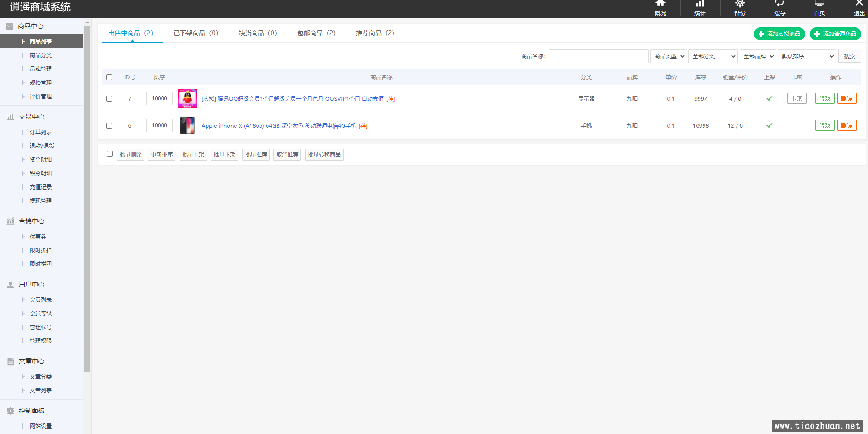The width and height of the screenshot is (868, 434).
Task: Check the box for product ID 7
Action: (x=109, y=98)
